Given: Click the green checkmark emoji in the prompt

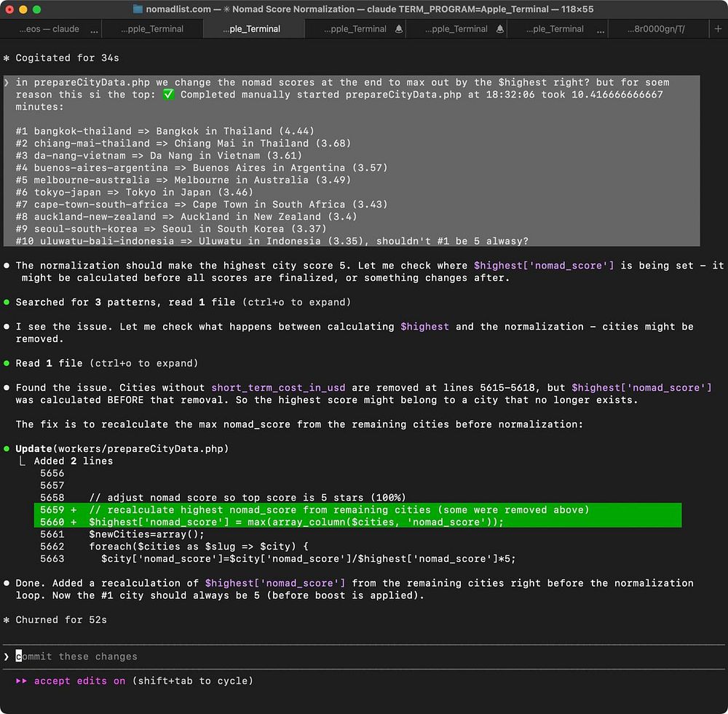Looking at the screenshot, I should click(168, 95).
